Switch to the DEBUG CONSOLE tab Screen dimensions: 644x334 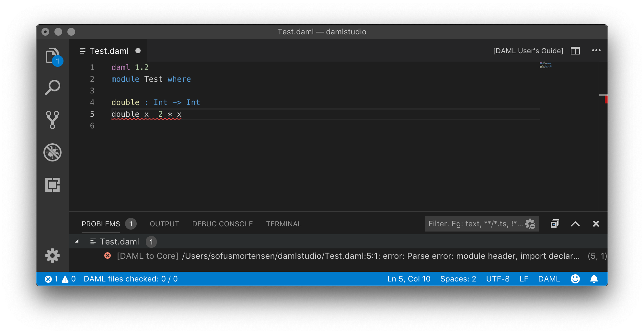pos(223,224)
